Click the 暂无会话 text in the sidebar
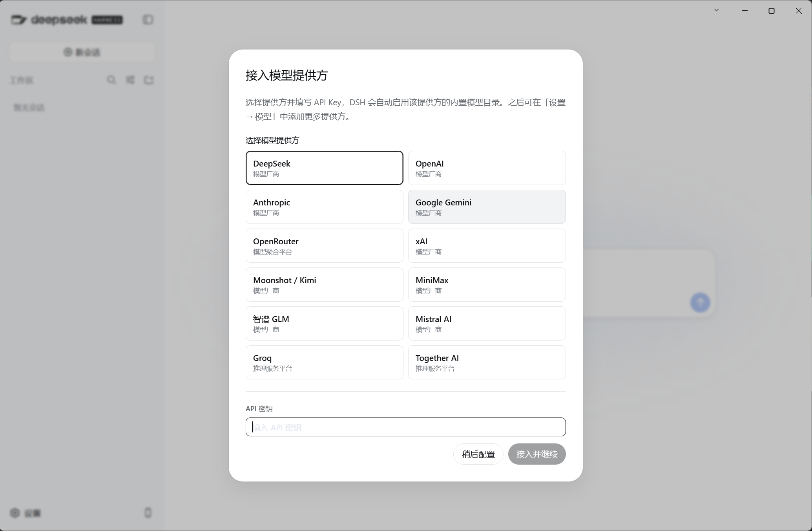Viewport: 812px width, 531px height. coord(29,108)
